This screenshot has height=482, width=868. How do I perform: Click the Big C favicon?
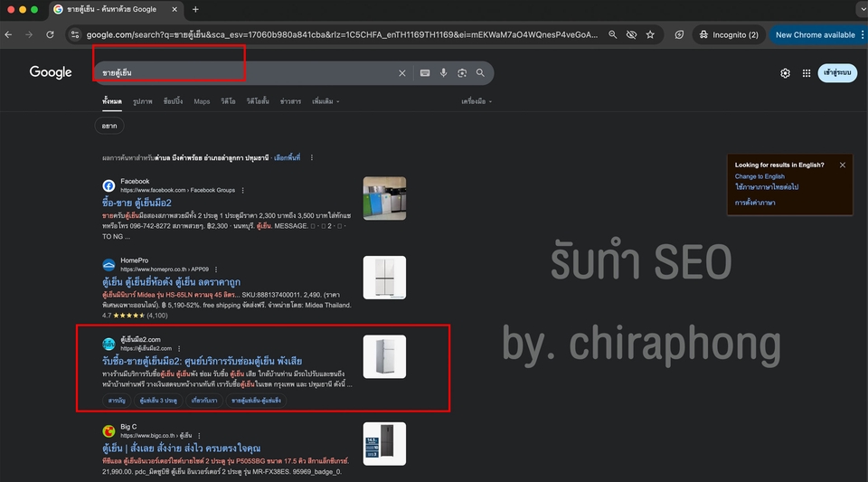pyautogui.click(x=108, y=431)
